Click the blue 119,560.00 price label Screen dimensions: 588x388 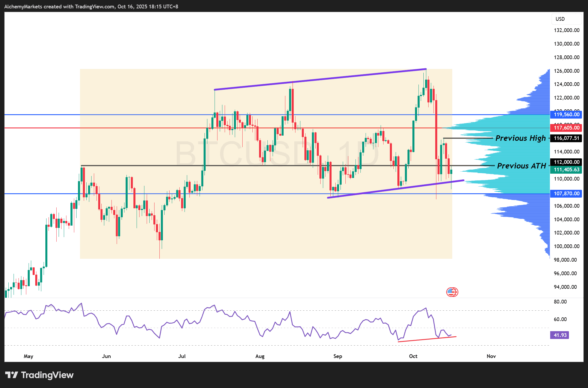[x=566, y=115]
